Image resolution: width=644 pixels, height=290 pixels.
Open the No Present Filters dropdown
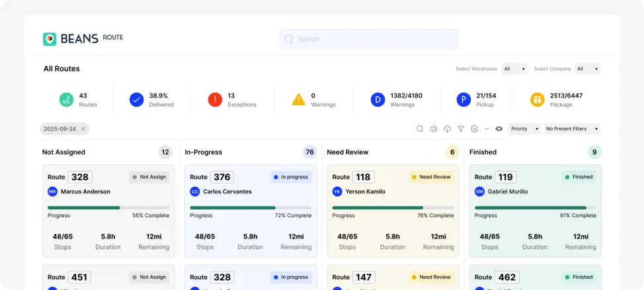572,129
